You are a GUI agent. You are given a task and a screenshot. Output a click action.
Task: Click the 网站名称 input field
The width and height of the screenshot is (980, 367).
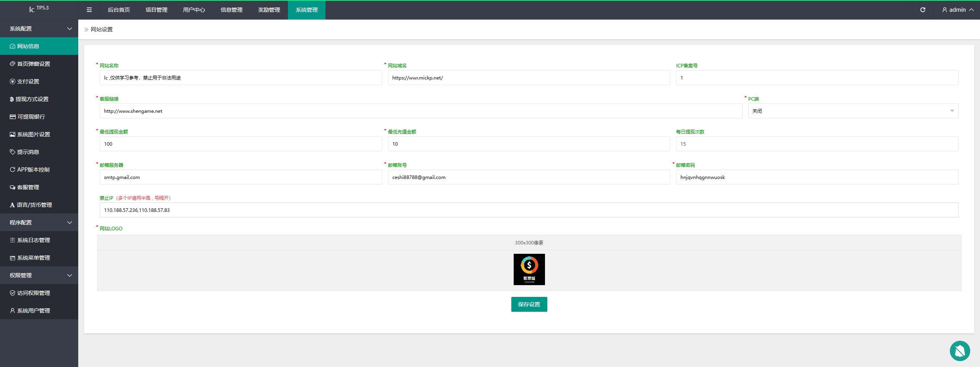[x=241, y=78]
